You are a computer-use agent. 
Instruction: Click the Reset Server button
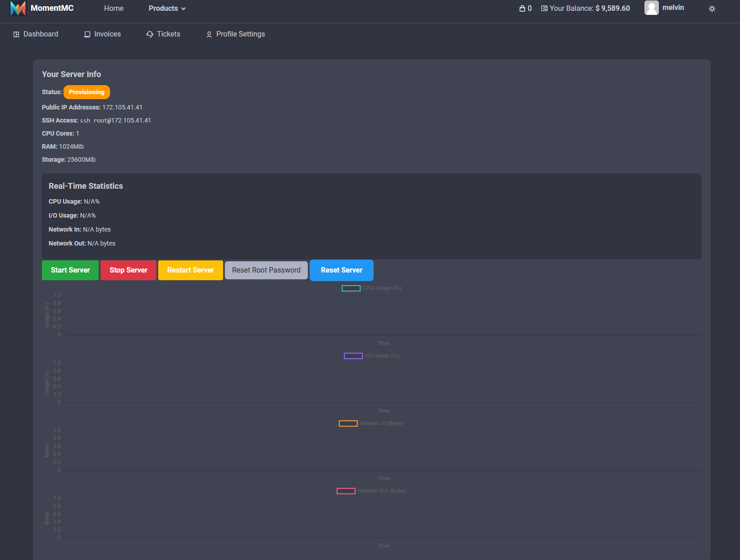[x=342, y=270]
